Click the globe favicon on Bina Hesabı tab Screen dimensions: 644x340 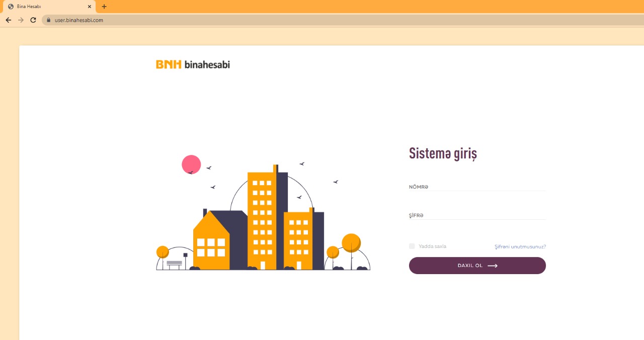click(x=11, y=7)
